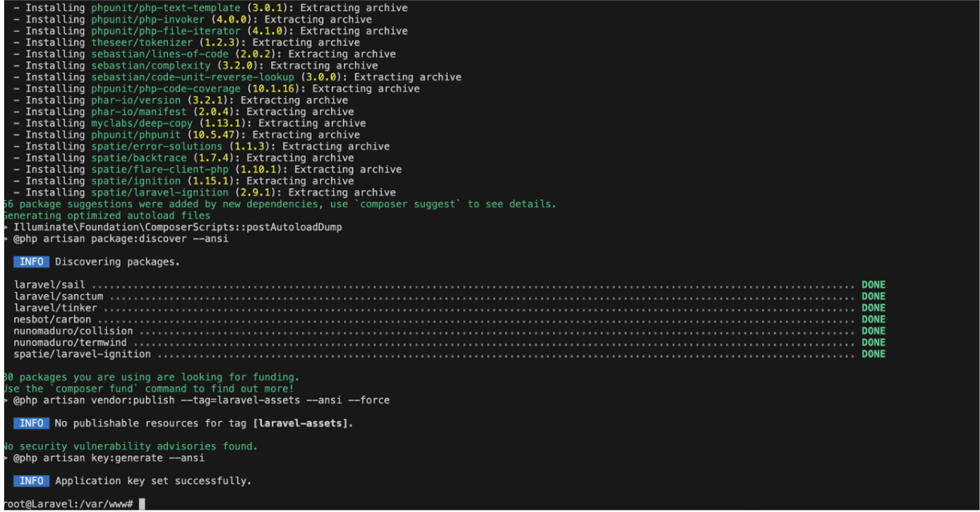
Task: Click the Installing sebastian/complexity line
Action: [195, 65]
